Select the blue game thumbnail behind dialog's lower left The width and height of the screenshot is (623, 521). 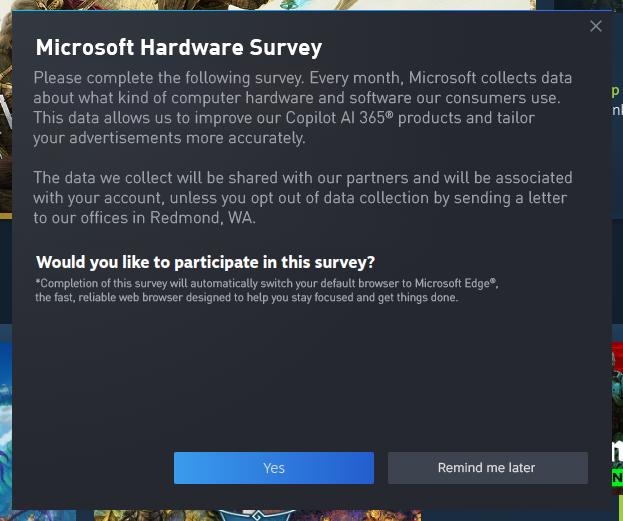tap(6, 425)
